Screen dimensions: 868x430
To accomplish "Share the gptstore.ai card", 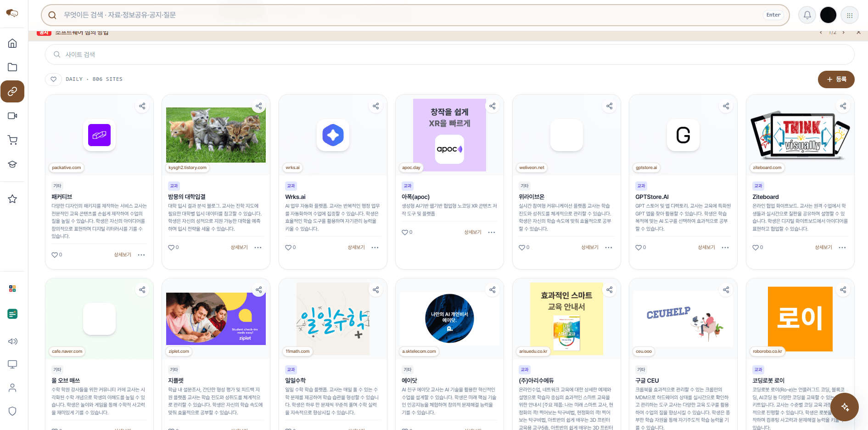I will point(726,106).
